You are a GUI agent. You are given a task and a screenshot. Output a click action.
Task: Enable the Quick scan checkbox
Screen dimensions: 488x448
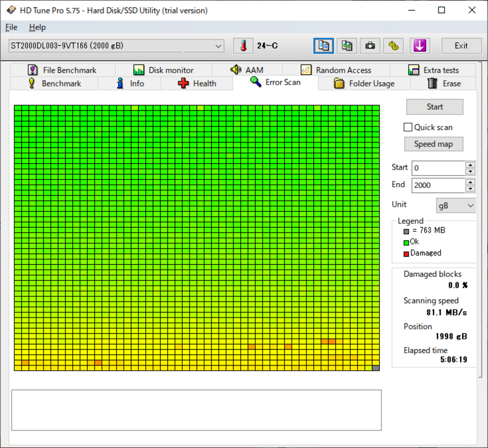pos(408,127)
